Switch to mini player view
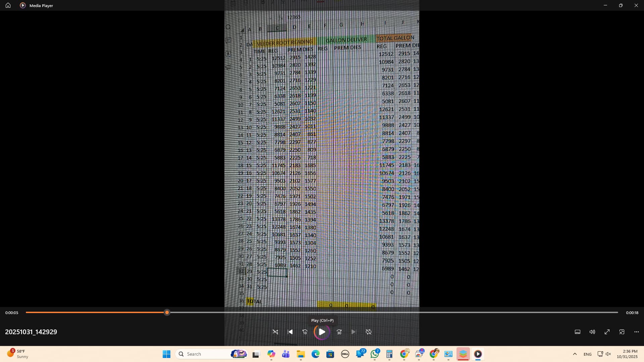This screenshot has width=644, height=362. pos(622,332)
